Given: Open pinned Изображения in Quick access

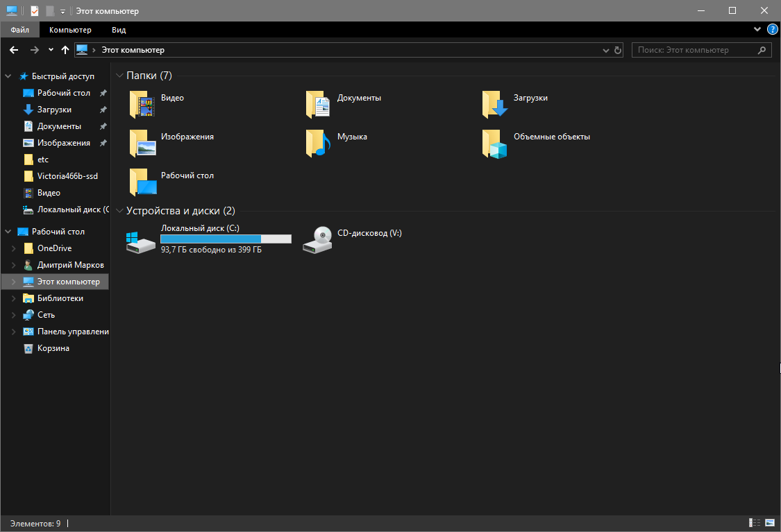Looking at the screenshot, I should click(x=64, y=143).
